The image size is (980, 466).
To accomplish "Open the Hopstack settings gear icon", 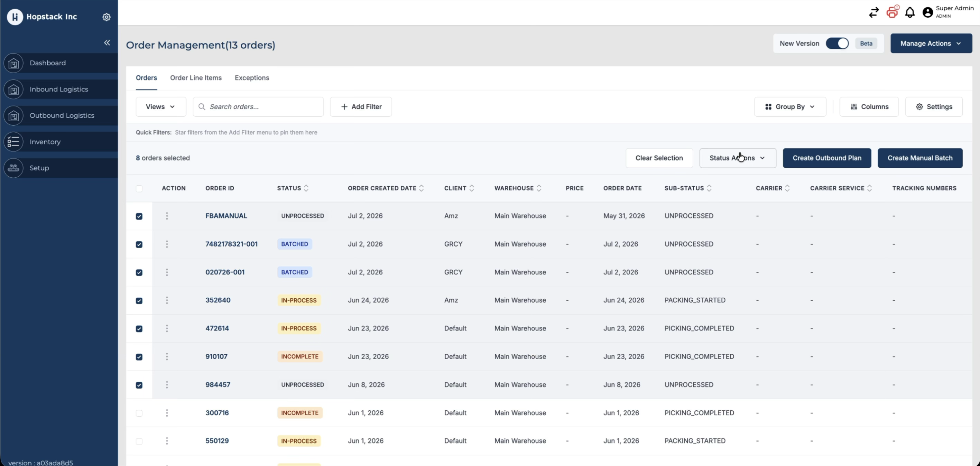I will pyautogui.click(x=107, y=17).
